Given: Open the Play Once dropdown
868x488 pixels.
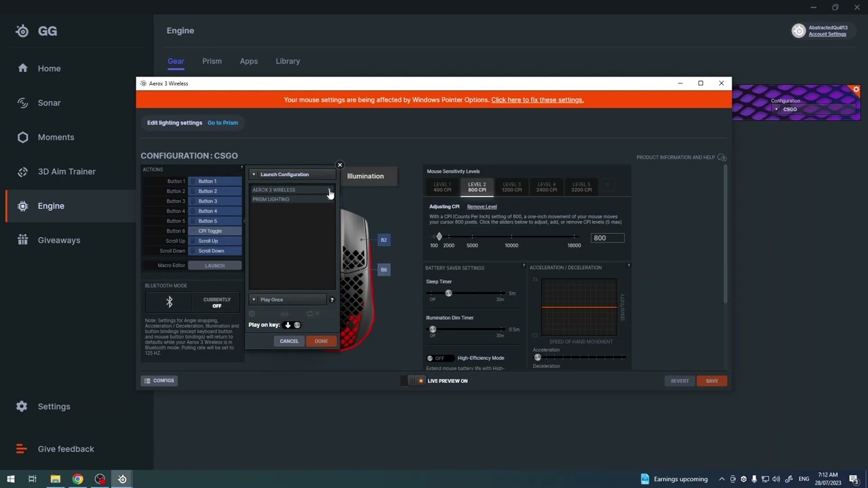Looking at the screenshot, I should coord(288,300).
